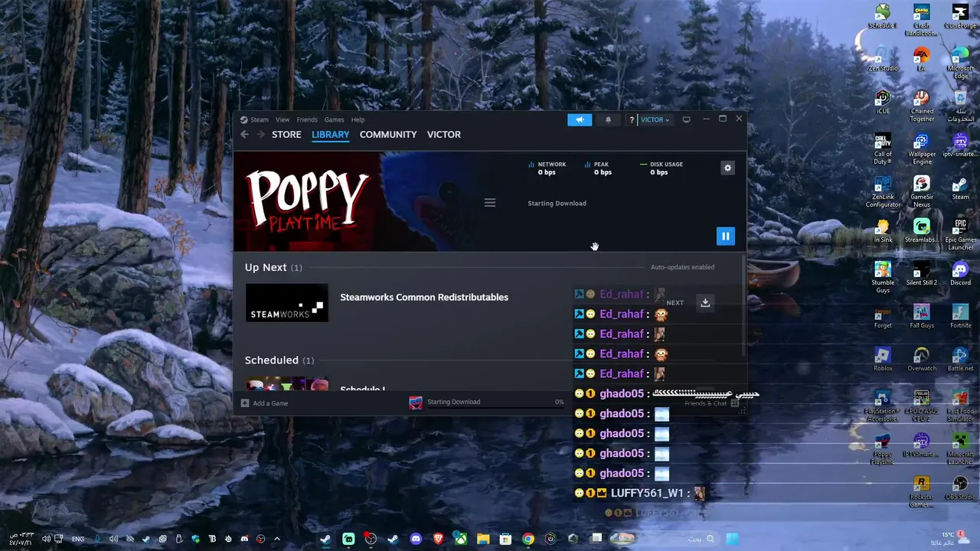Go back with the Steam back arrow
Screen dimensions: 980x551
tap(244, 135)
